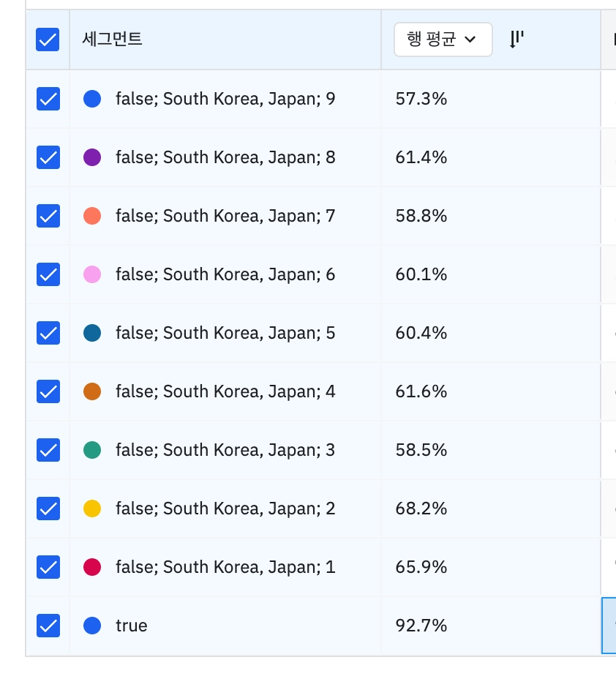
Task: Click the 58.5% average cell
Action: coord(491,450)
